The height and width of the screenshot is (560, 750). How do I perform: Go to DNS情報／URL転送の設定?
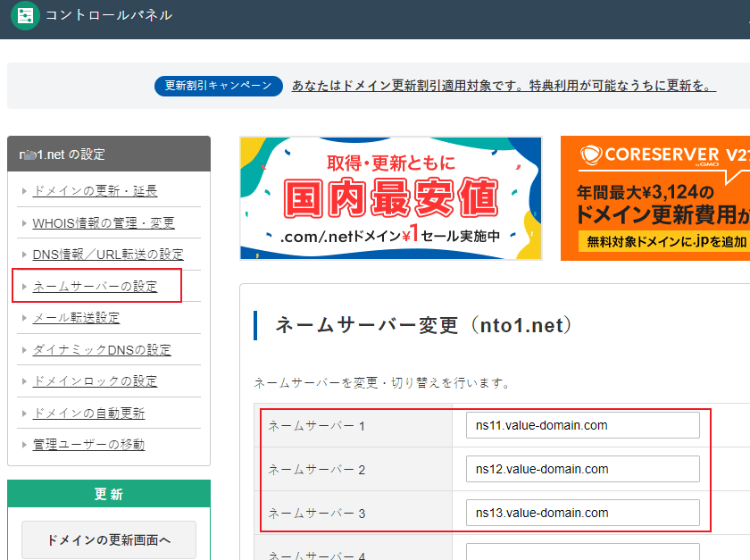coord(108,255)
